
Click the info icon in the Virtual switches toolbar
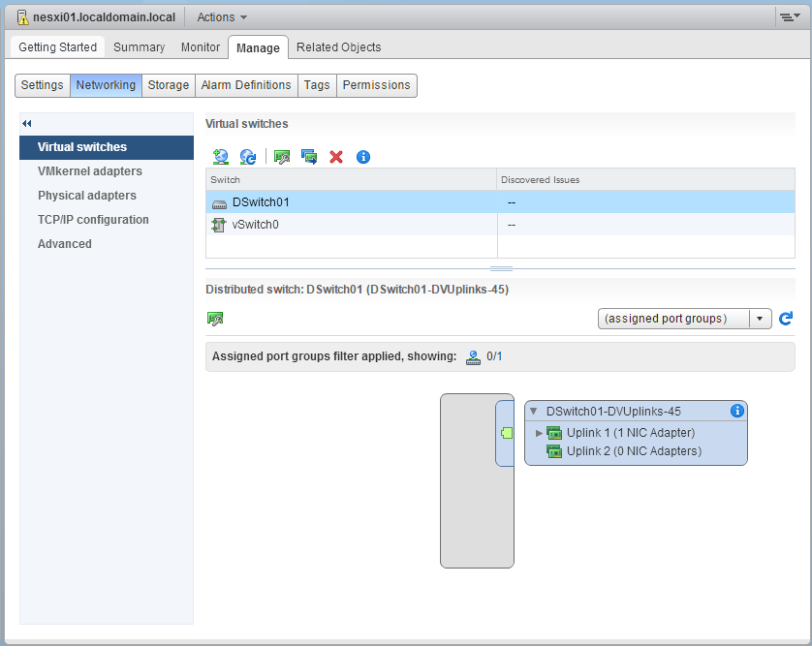point(363,157)
